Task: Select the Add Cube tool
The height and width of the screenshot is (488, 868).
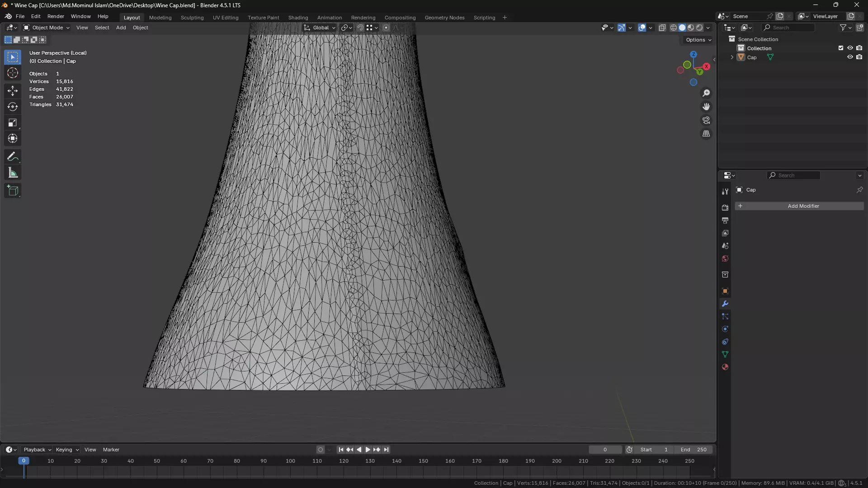Action: [x=13, y=191]
